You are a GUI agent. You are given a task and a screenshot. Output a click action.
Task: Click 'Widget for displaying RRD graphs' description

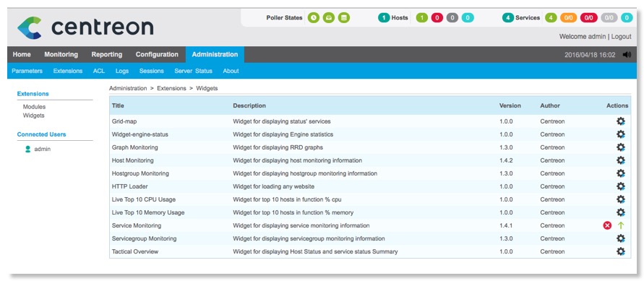coord(278,147)
